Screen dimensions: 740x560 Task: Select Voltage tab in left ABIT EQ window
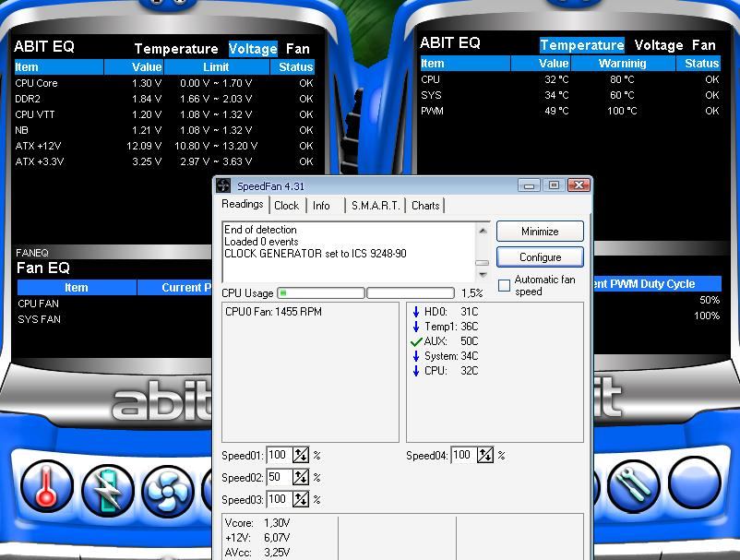(x=253, y=49)
